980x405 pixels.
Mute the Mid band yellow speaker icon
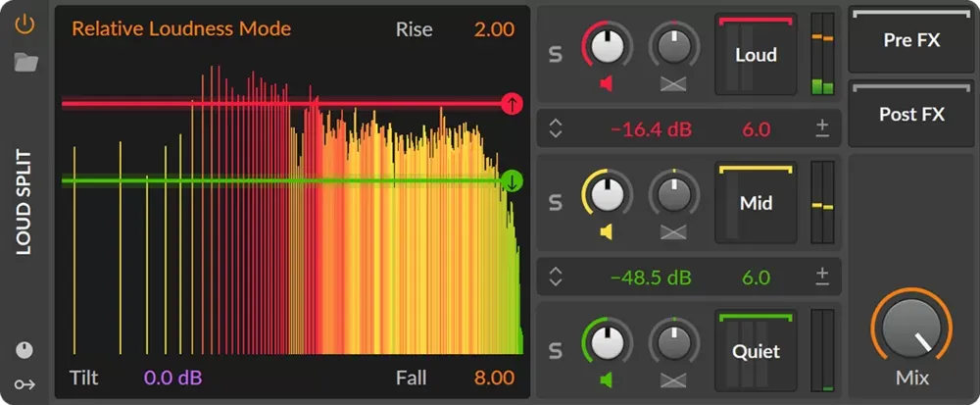point(607,231)
